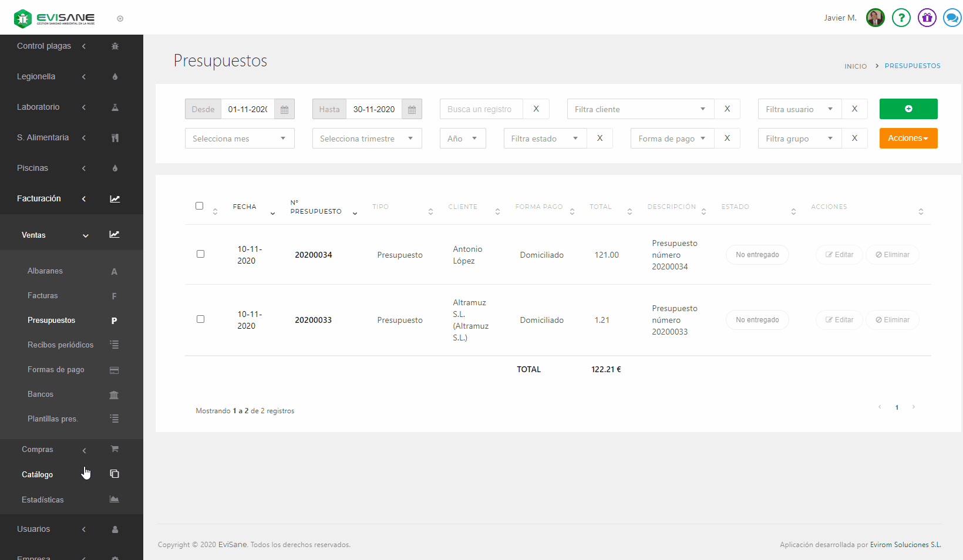Viewport: 963px width, 560px height.
Task: Click Javier M. profile avatar
Action: [x=875, y=18]
